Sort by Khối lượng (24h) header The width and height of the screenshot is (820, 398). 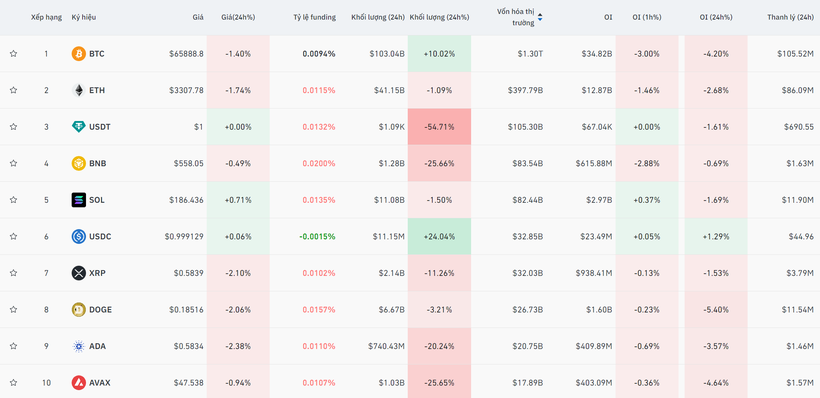(x=378, y=17)
